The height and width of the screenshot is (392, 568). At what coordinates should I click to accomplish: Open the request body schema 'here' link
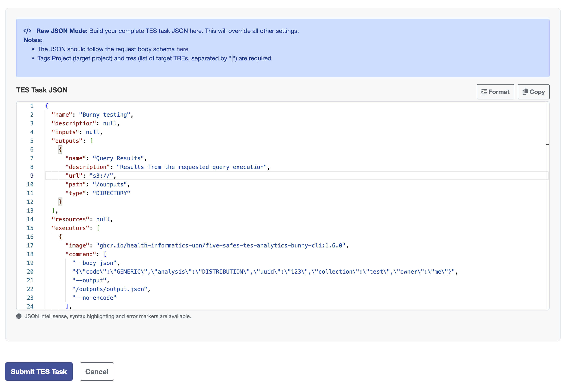182,49
